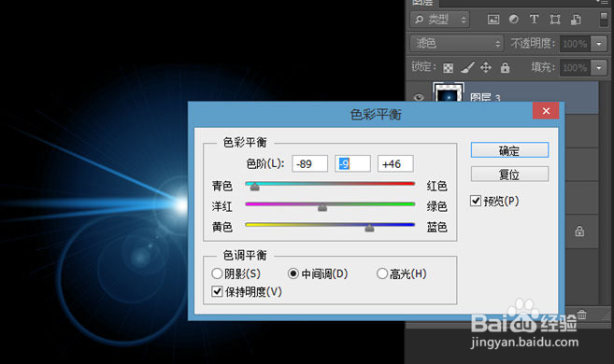Open the opacity 不透明度 slider arrow
Image resolution: width=614 pixels, height=364 pixels.
599,44
